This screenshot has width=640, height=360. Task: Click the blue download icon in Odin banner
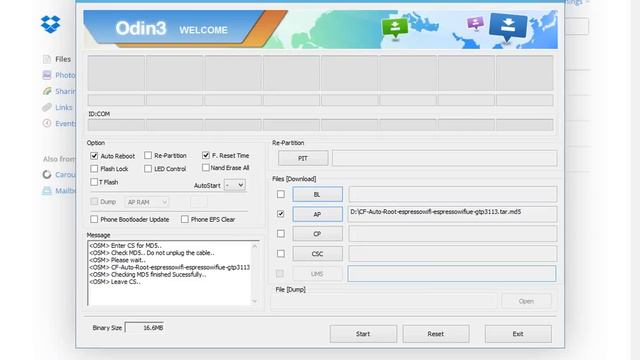(x=508, y=27)
